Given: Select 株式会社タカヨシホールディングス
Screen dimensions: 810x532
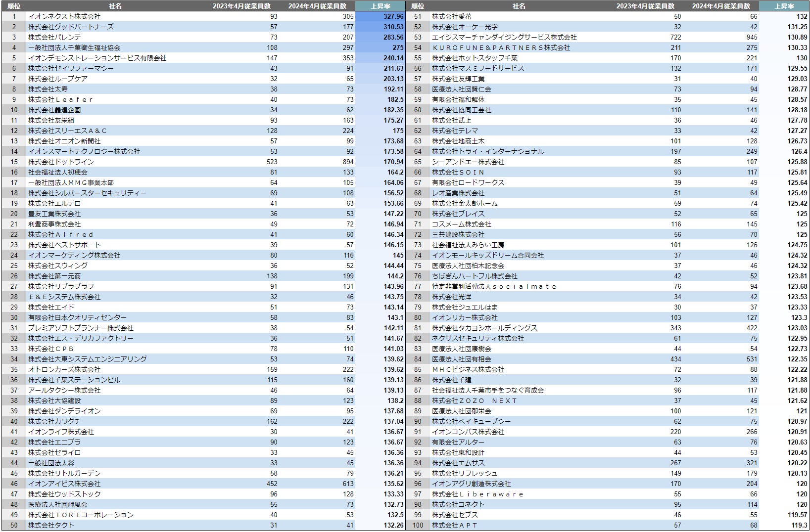Looking at the screenshot, I should point(484,328).
